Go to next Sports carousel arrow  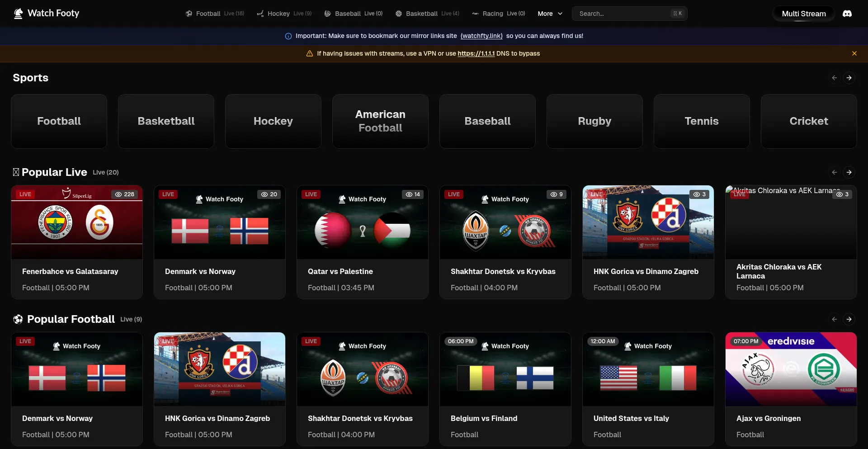(x=849, y=78)
